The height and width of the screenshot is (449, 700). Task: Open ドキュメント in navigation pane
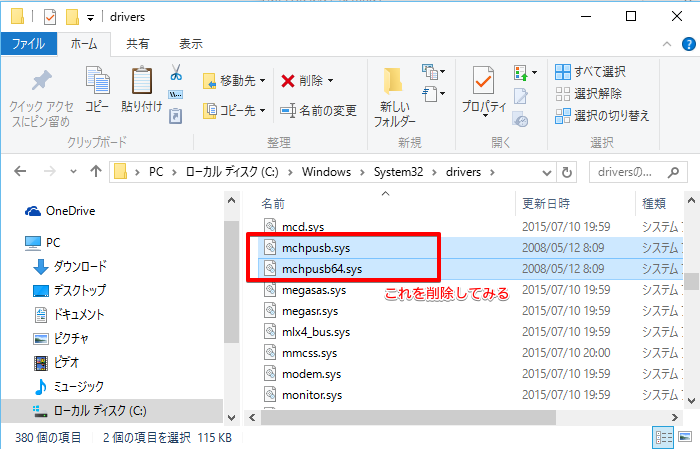69,315
